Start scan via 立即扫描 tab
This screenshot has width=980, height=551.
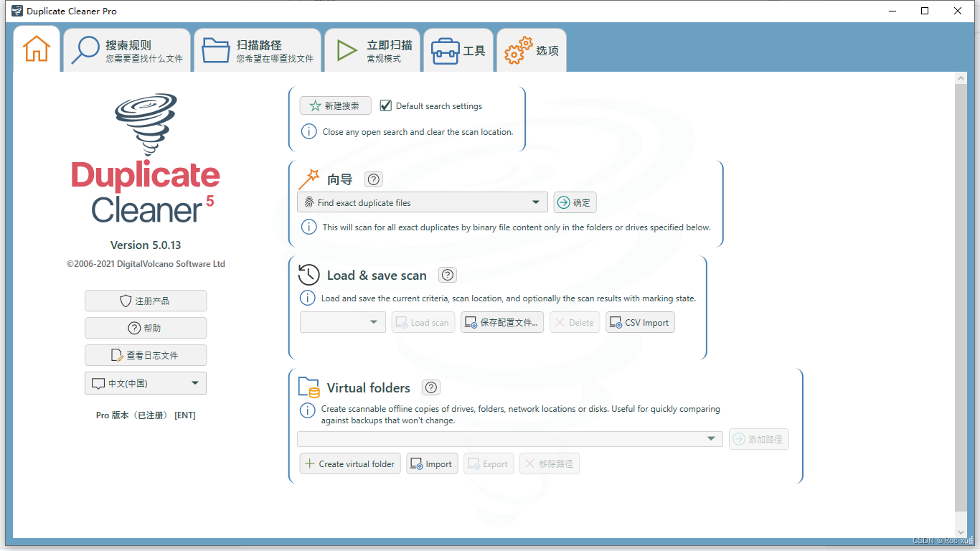tap(372, 50)
